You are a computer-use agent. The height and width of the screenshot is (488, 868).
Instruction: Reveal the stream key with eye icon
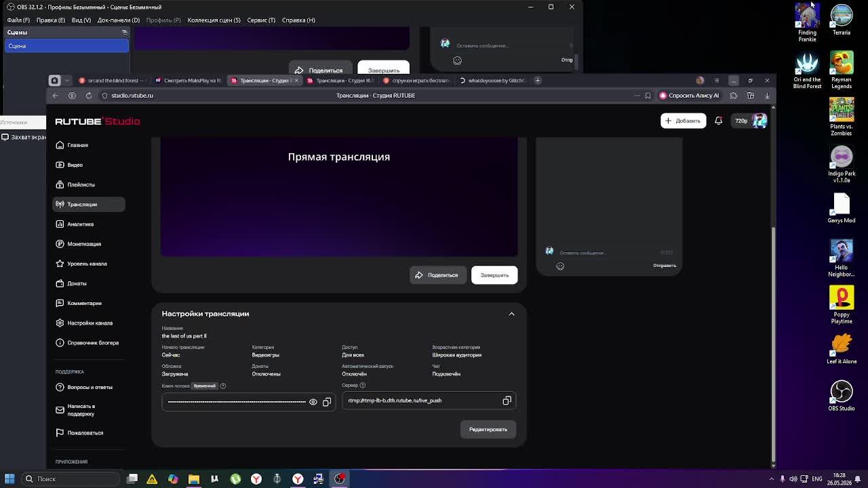(x=313, y=402)
